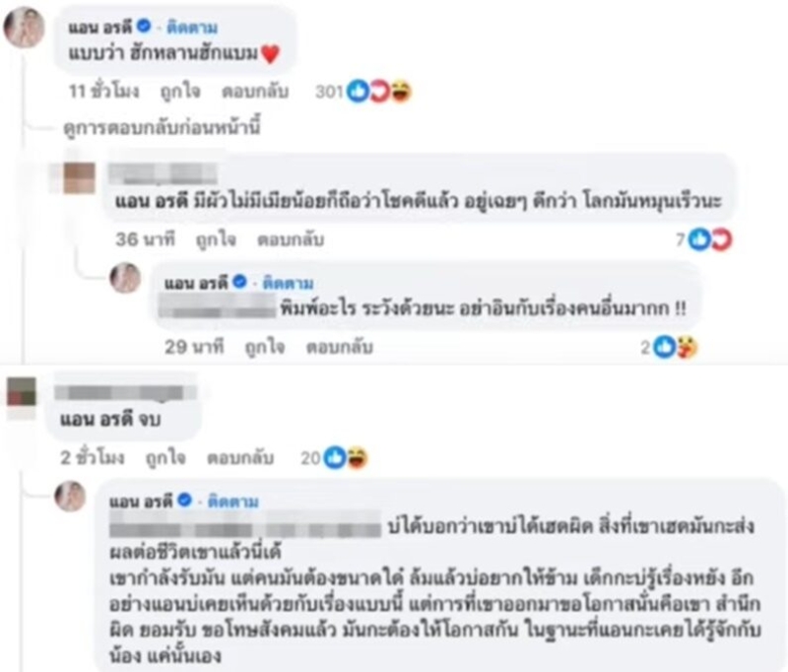788x672 pixels.
Task: Click ถูกใจ under the 11 ชั่วโมง comment
Action: coord(180,92)
